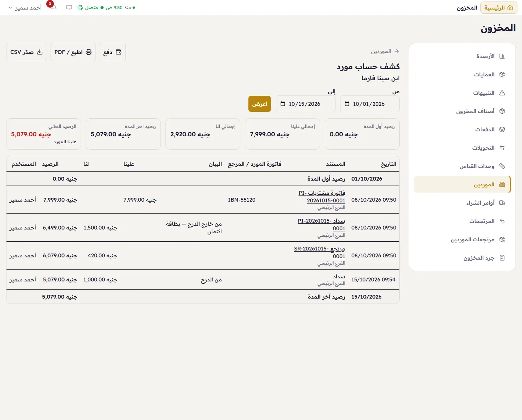This screenshot has width=522, height=420.
Task: Click the monitor display icon in top bar
Action: [69, 8]
